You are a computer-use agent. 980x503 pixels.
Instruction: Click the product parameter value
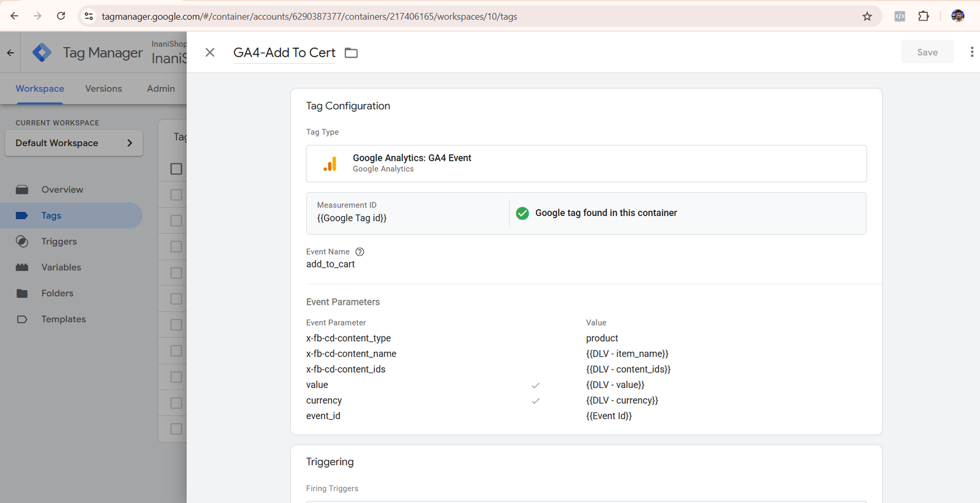tap(602, 338)
